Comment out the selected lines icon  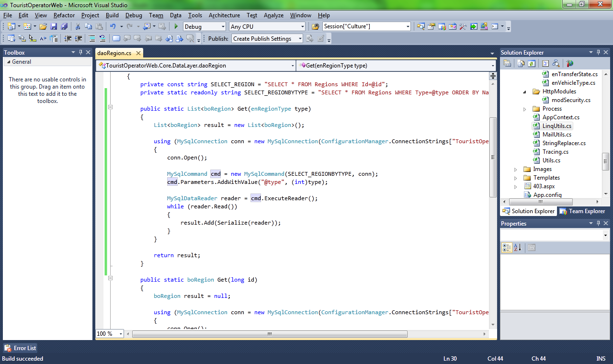92,38
